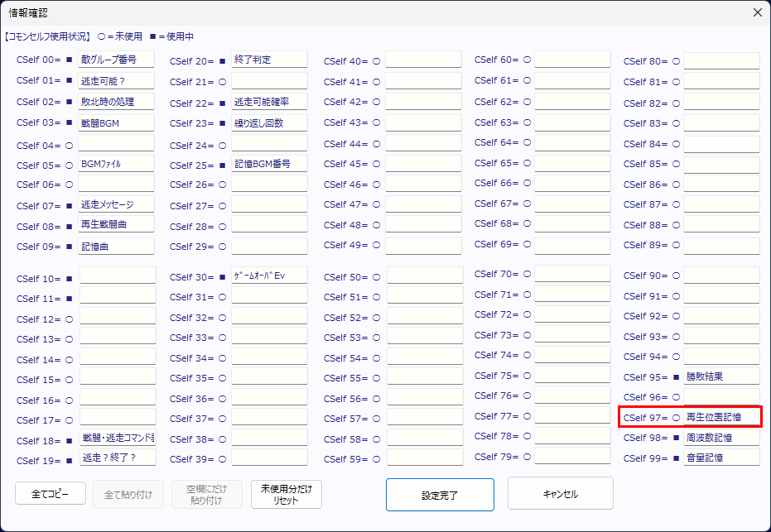
Task: Click the 繰り返し回数 name field
Action: (269, 123)
